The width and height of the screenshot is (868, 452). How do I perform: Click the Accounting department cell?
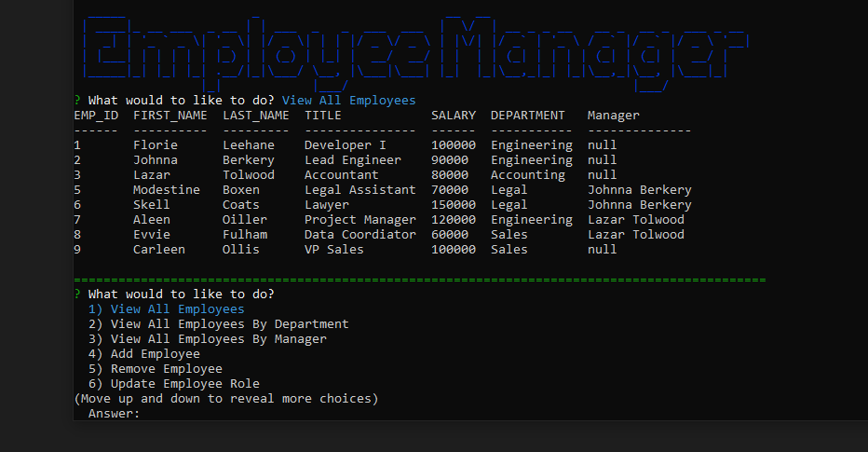527,175
